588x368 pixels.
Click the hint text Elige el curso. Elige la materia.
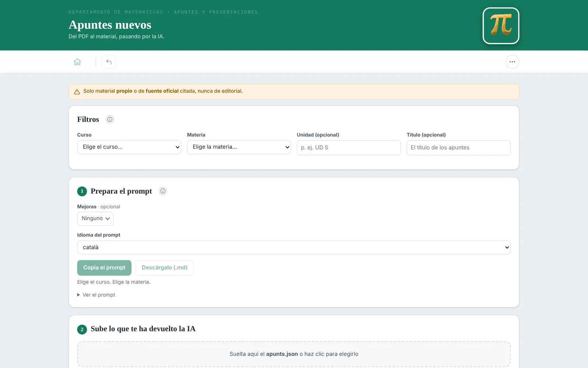click(114, 282)
